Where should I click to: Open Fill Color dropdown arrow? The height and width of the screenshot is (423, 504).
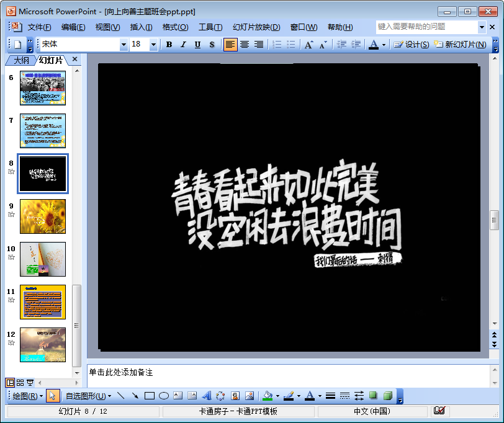(x=277, y=396)
